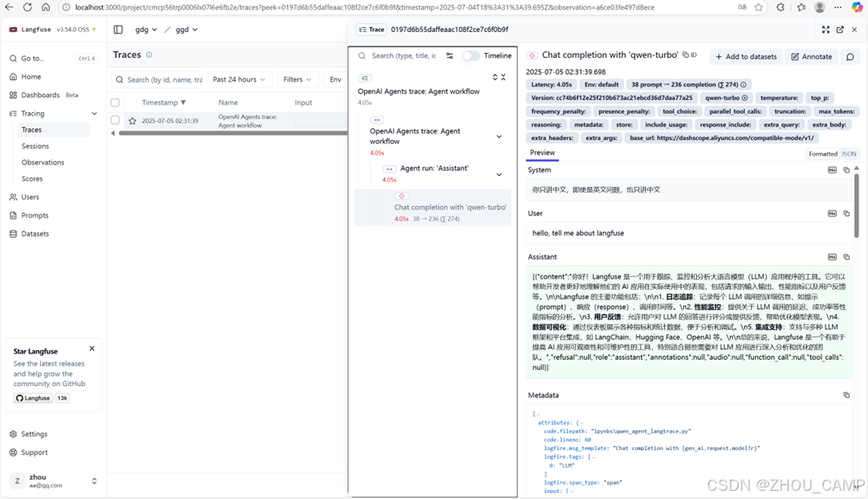Viewport: 868px width, 499px height.
Task: Open the trace tree view options icon
Action: click(x=449, y=56)
